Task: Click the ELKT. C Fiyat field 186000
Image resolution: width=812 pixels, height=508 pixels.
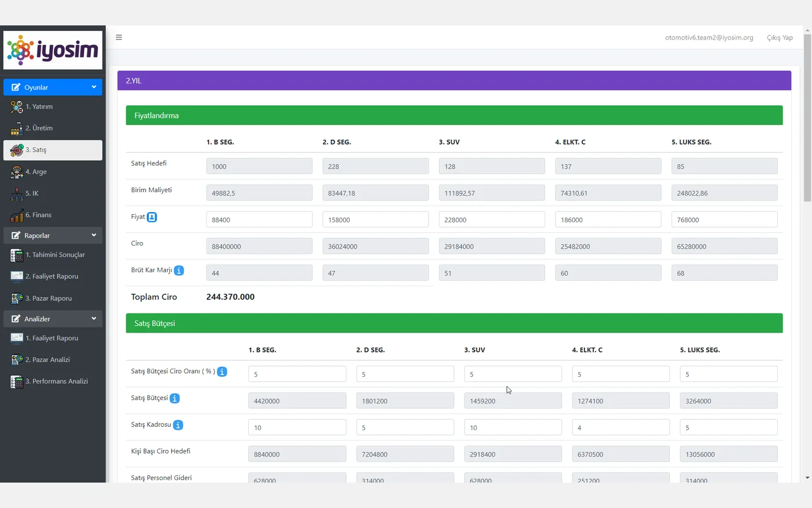Action: [x=608, y=219]
